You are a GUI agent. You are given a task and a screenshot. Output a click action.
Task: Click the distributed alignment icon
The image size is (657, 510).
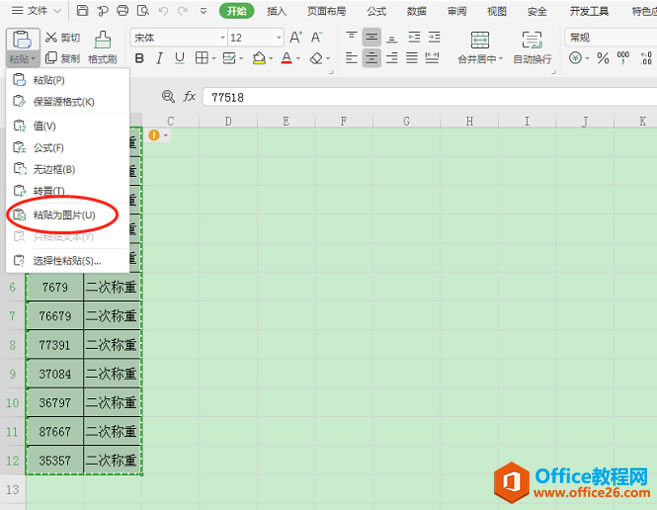point(432,58)
